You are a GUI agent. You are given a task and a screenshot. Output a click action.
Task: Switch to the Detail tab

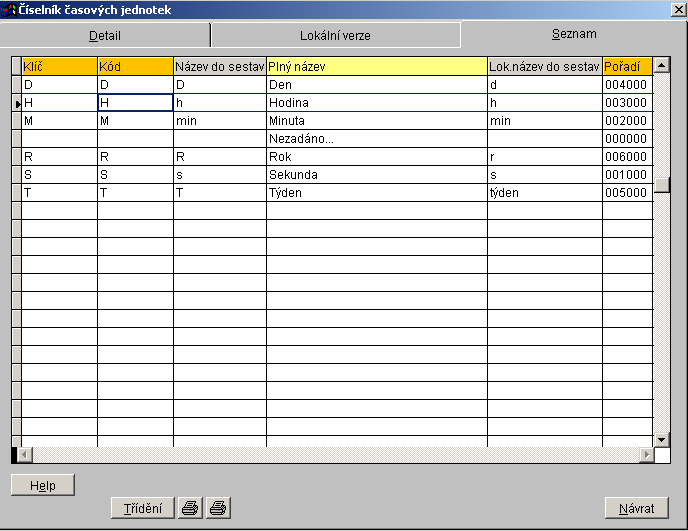[x=105, y=35]
